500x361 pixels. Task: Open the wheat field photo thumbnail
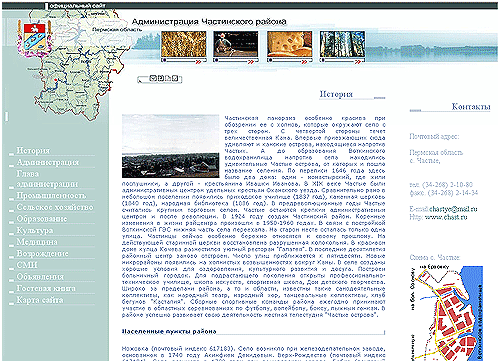tap(184, 44)
